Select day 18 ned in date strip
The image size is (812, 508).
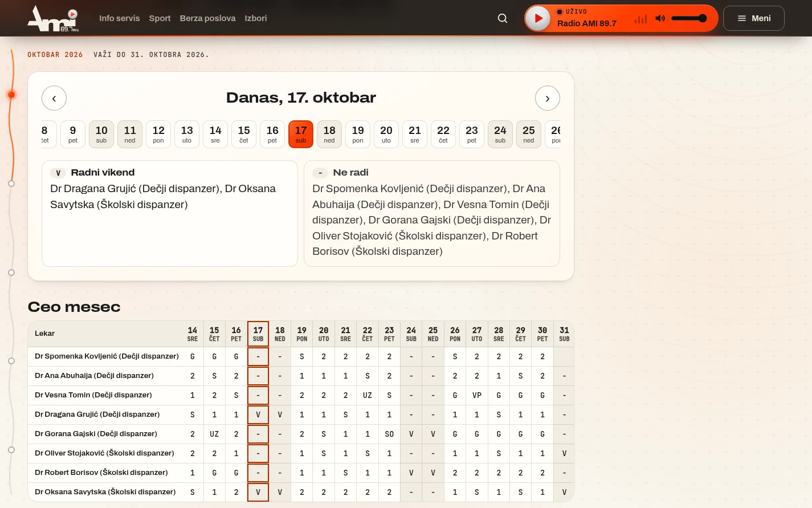click(x=329, y=134)
